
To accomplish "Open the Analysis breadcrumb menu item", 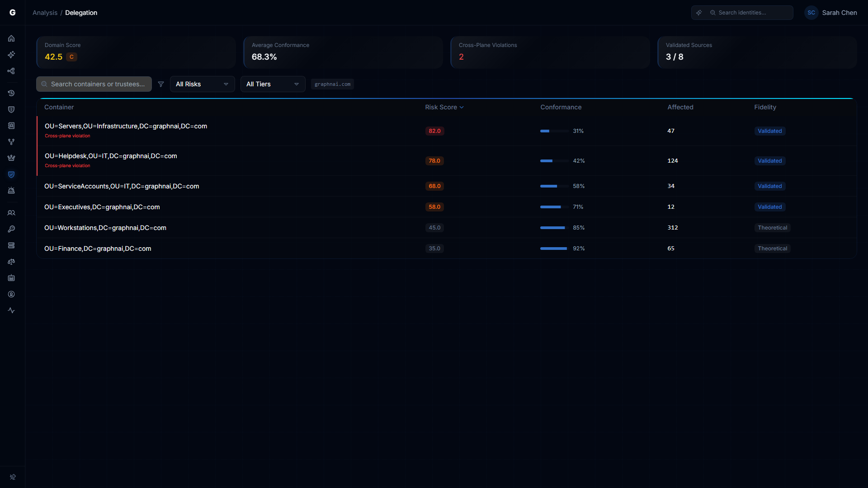I will 44,13.
